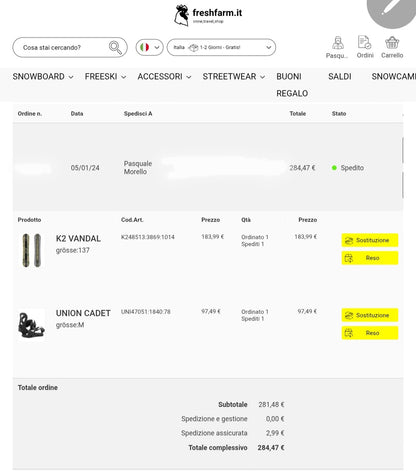The image size is (416, 471).
Task: Open the freshfarm.it logo homepage
Action: coord(208,15)
